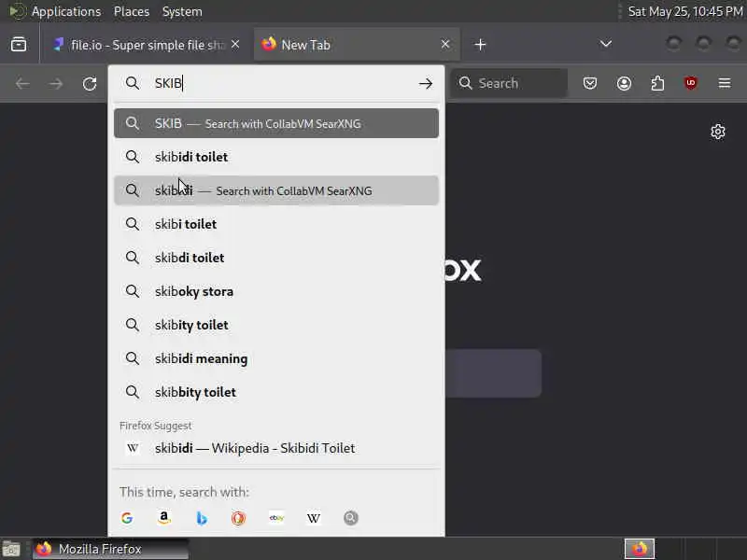Viewport: 747px width, 560px height.
Task: Open a new tab with the plus button
Action: tap(480, 45)
